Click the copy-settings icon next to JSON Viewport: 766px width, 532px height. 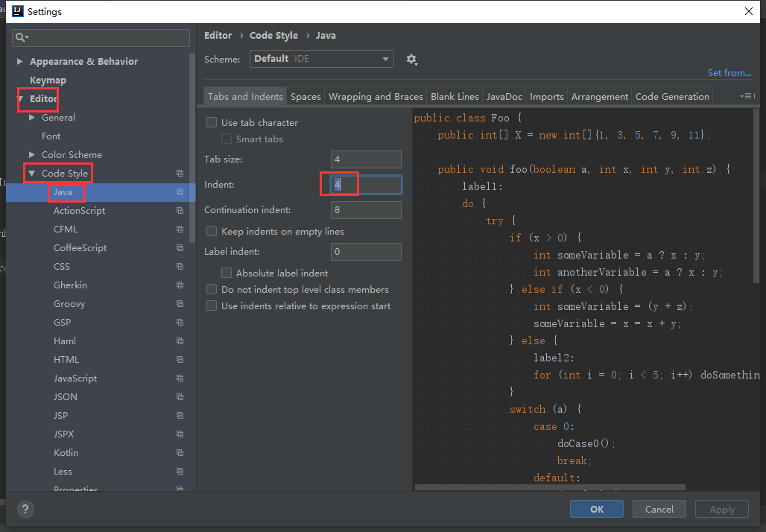[x=180, y=396]
